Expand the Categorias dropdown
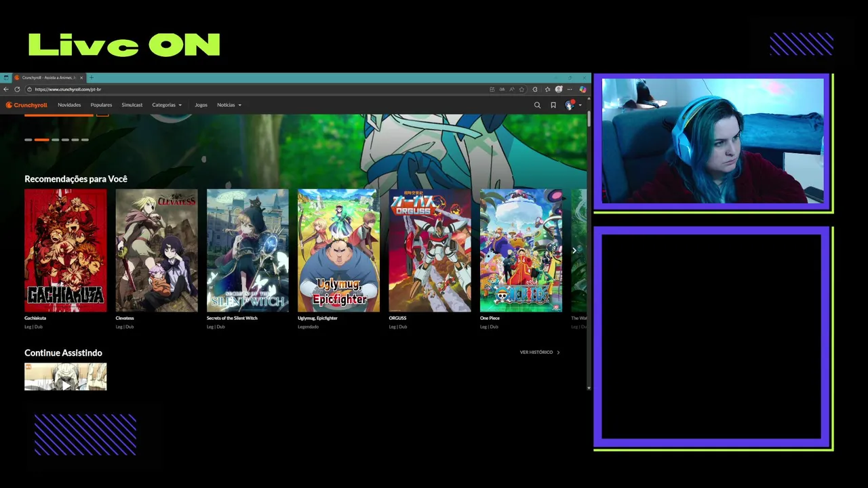The image size is (868, 488). (x=167, y=105)
